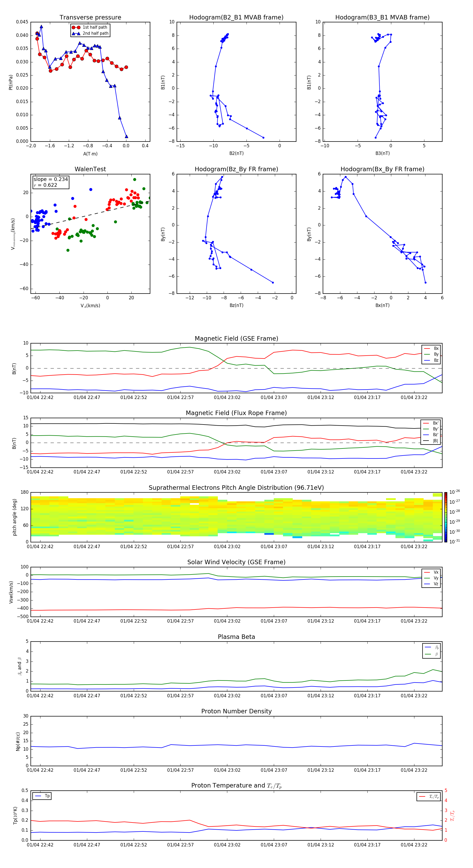Viewport: 473px width, 868px height.
Task: Click the "Pt(nPa)" y-axis label
Action: coord(11,82)
